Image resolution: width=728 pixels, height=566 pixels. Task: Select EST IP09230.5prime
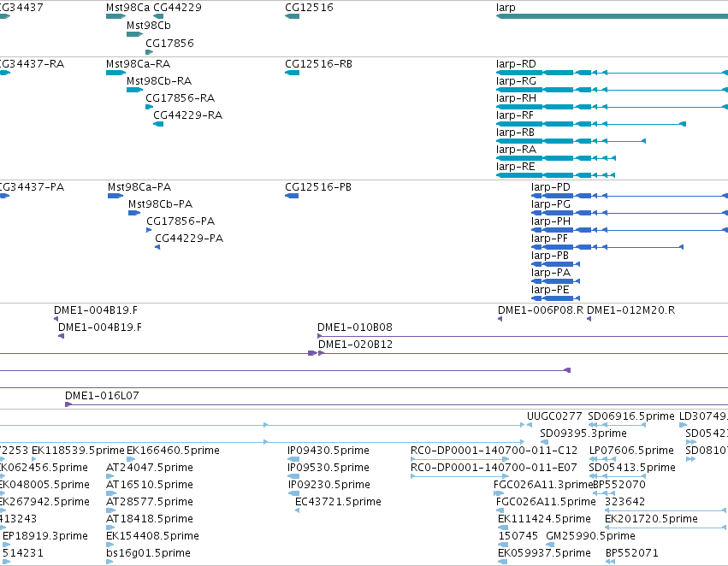point(293,493)
